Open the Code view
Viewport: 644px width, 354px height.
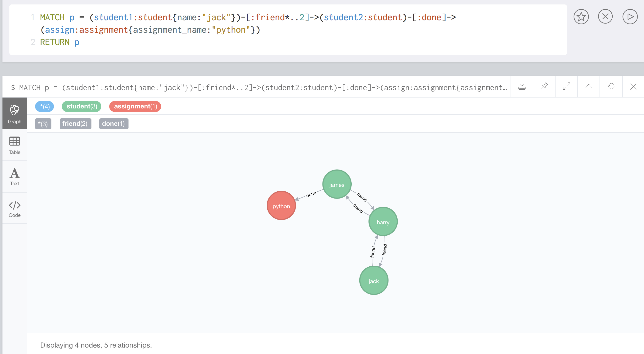[x=15, y=209]
